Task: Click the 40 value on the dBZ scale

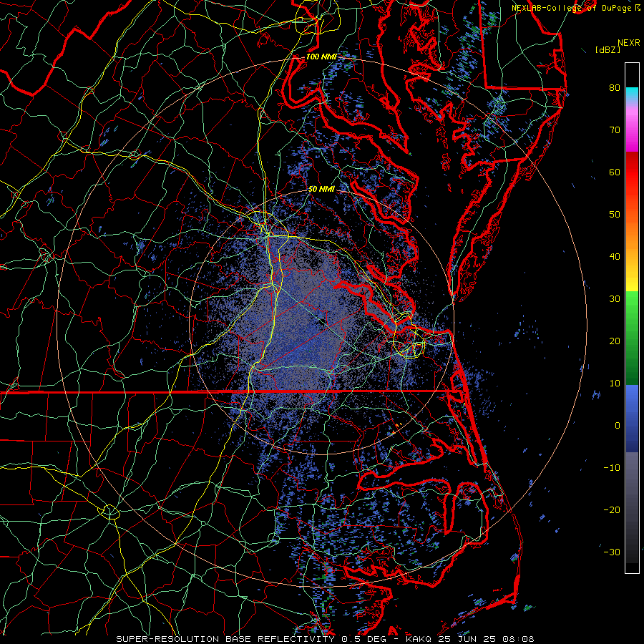Action: point(615,257)
